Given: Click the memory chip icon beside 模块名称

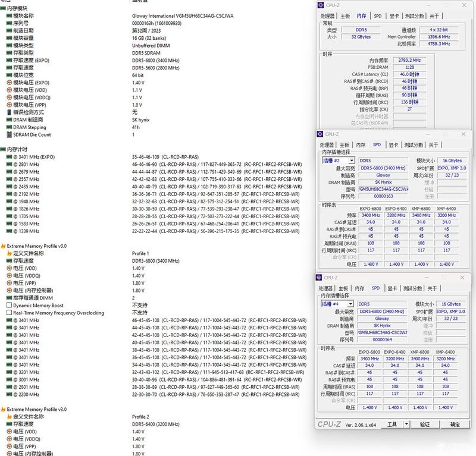Looking at the screenshot, I should [9, 16].
